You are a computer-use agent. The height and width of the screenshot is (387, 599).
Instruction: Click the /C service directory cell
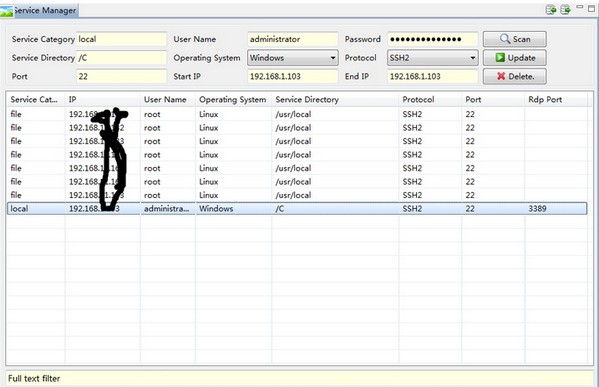[x=335, y=209]
